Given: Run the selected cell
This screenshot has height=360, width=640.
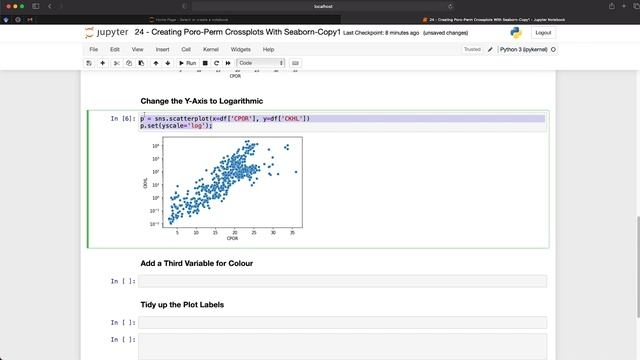Looking at the screenshot, I should point(187,63).
